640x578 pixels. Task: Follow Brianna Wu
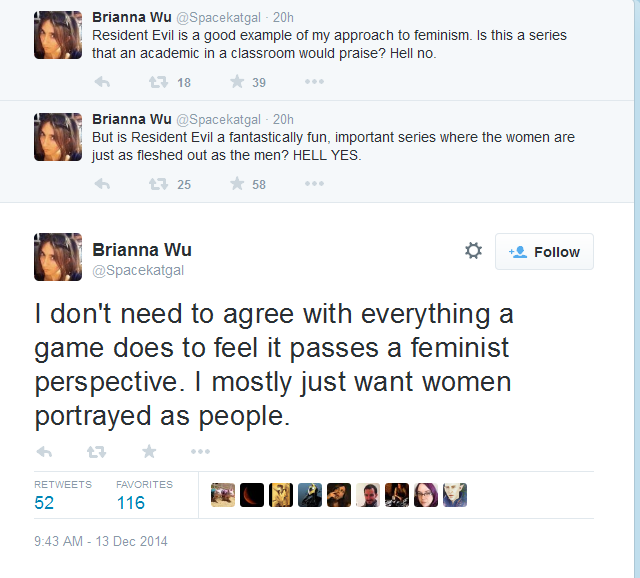(544, 251)
